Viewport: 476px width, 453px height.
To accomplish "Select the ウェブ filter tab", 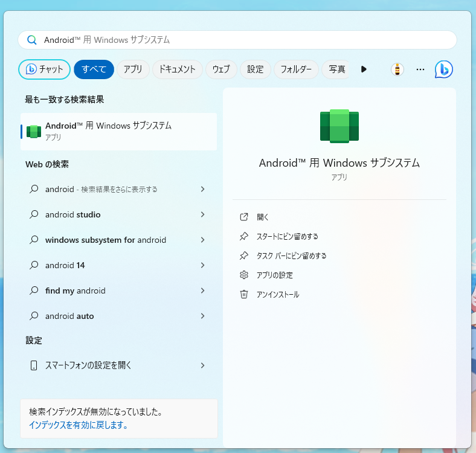I will (x=221, y=69).
